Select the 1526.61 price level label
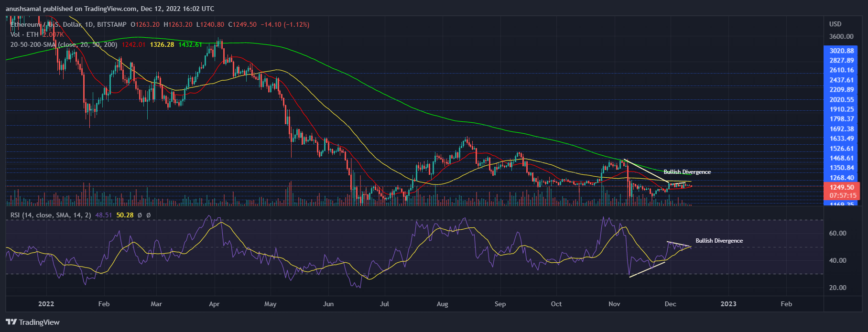 point(842,149)
